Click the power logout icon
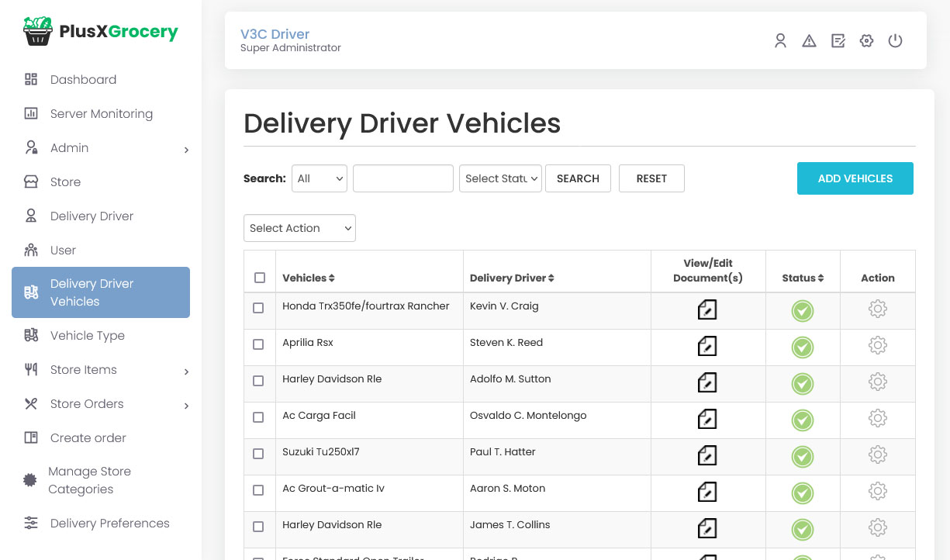 coord(895,41)
